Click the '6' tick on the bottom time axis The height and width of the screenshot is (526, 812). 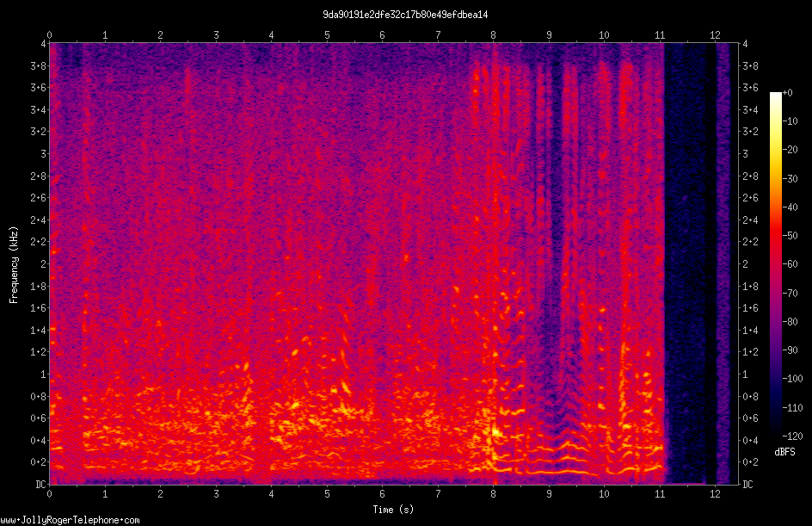pyautogui.click(x=382, y=494)
